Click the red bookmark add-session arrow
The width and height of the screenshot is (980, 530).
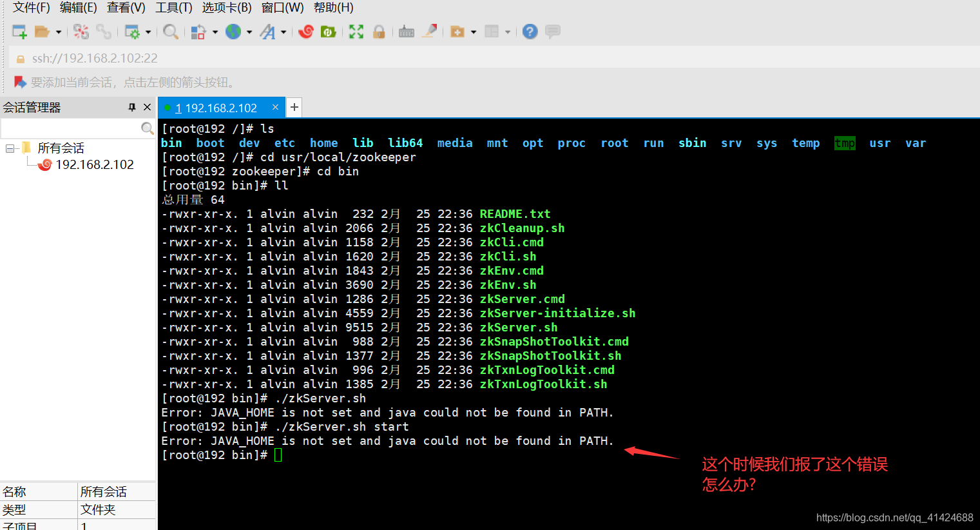coord(20,83)
